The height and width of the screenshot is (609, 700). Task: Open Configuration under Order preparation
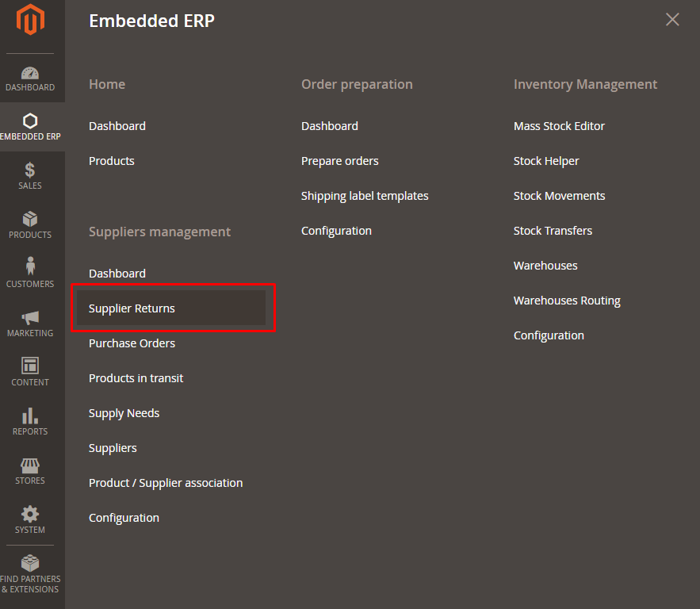click(x=336, y=231)
